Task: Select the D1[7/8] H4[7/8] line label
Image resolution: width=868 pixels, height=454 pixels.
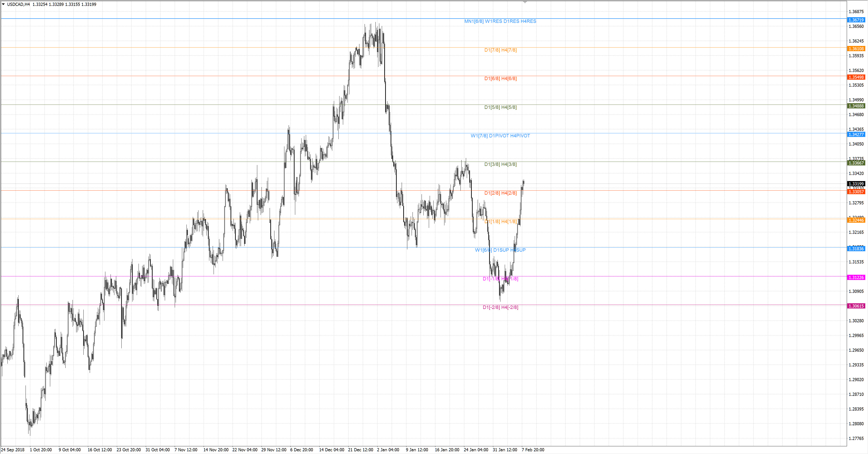Action: [500, 50]
